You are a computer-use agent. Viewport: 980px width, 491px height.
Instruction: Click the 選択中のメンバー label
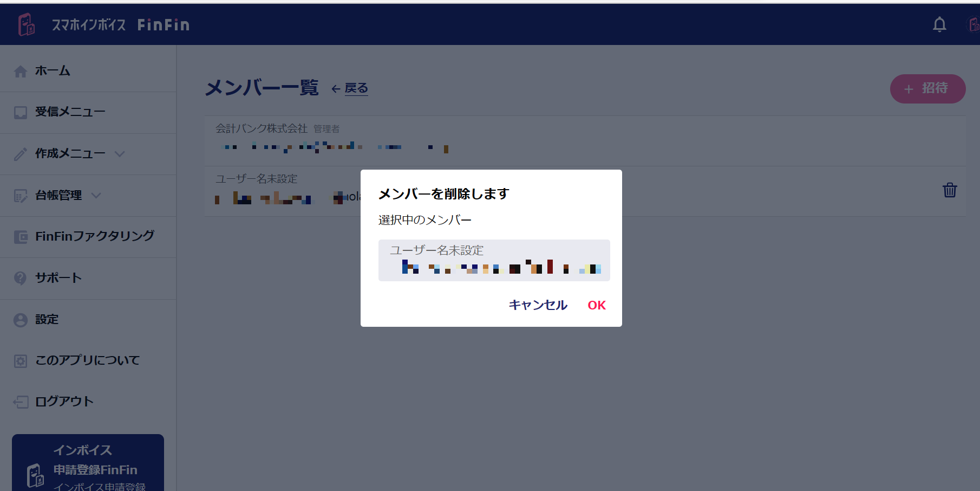pyautogui.click(x=425, y=220)
